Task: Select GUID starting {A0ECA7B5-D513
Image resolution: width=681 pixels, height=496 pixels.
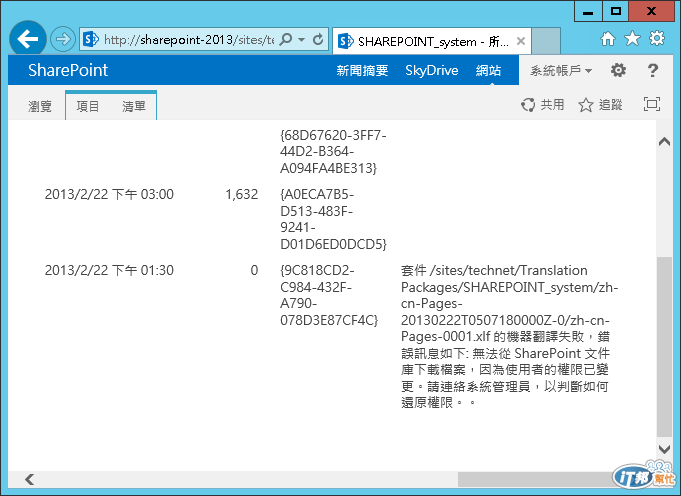Action: point(333,219)
